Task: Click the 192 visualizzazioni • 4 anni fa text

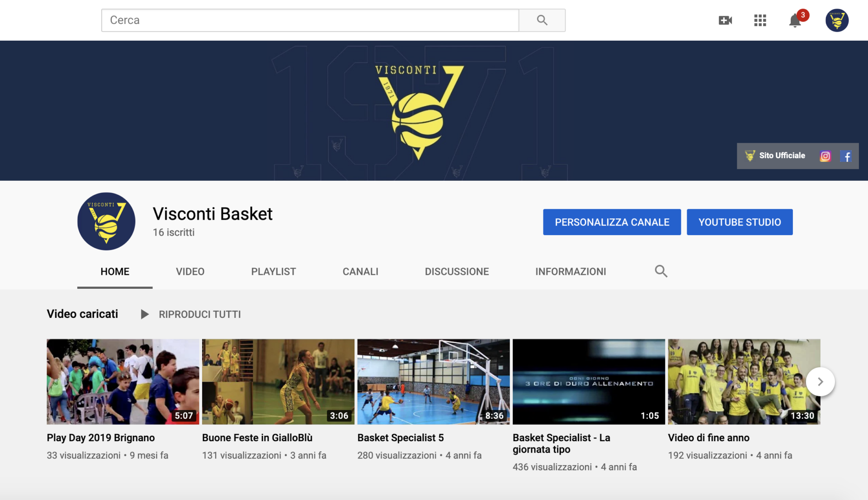Action: click(x=730, y=455)
